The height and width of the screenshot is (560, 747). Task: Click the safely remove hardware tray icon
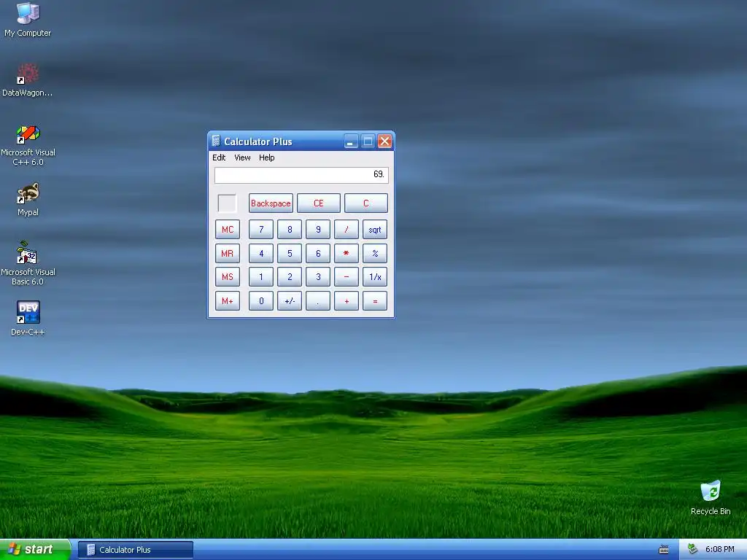pyautogui.click(x=693, y=549)
